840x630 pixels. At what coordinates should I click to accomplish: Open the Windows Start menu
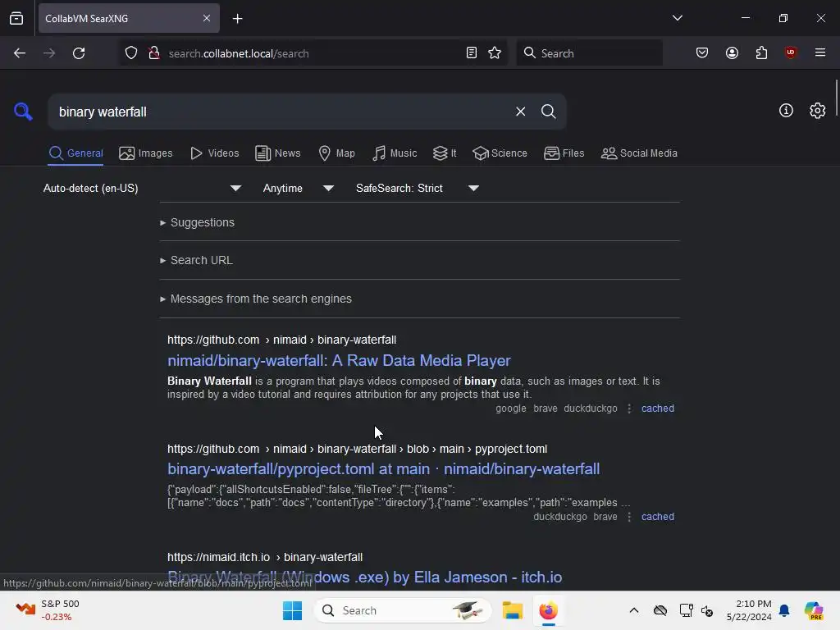click(292, 610)
